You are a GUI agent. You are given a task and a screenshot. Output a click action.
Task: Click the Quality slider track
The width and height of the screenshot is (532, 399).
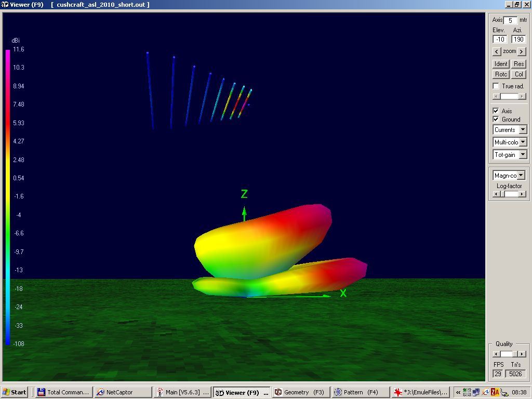(509, 354)
